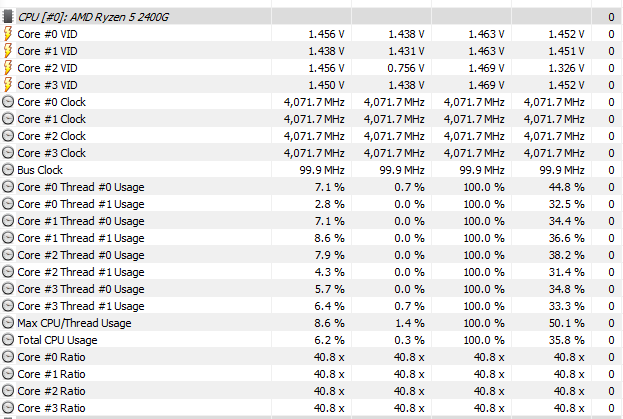This screenshot has height=419, width=623.
Task: Click lightning bolt icon beside Core #3 VID
Action: click(8, 85)
